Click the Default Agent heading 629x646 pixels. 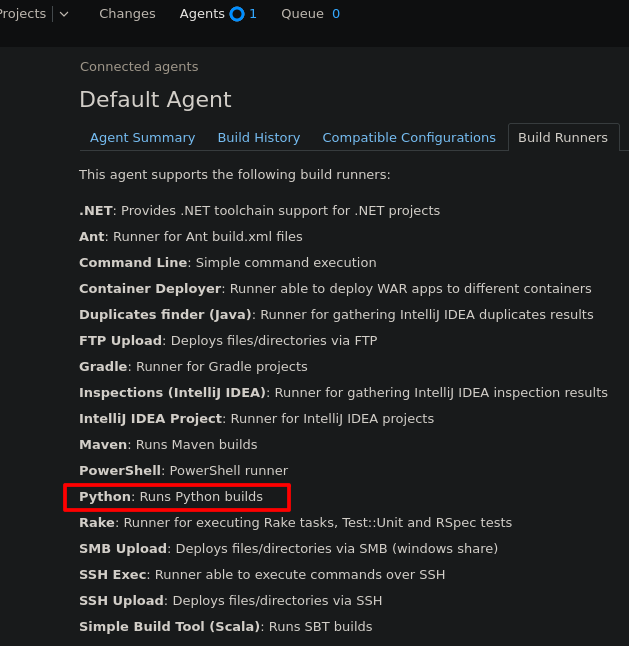(x=155, y=100)
